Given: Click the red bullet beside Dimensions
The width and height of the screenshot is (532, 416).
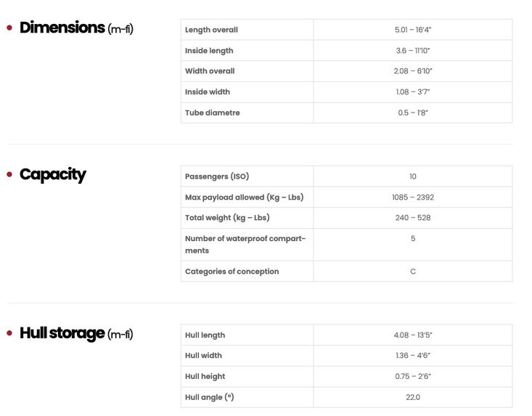Looking at the screenshot, I should click(x=9, y=28).
